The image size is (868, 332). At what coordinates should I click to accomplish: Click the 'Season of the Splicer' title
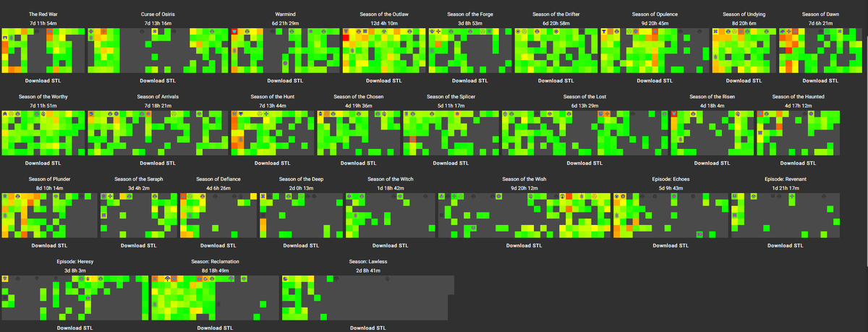(x=451, y=97)
